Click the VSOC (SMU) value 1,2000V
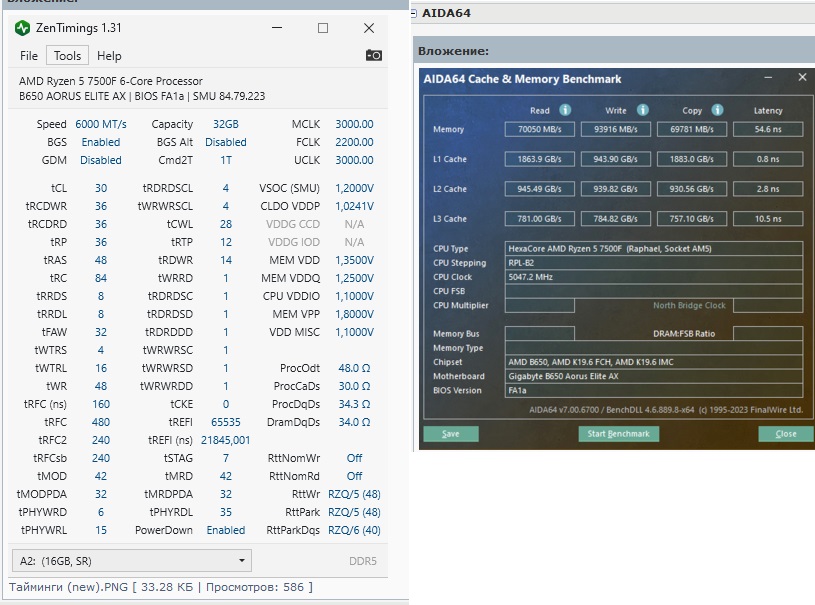The image size is (815, 605). point(354,188)
